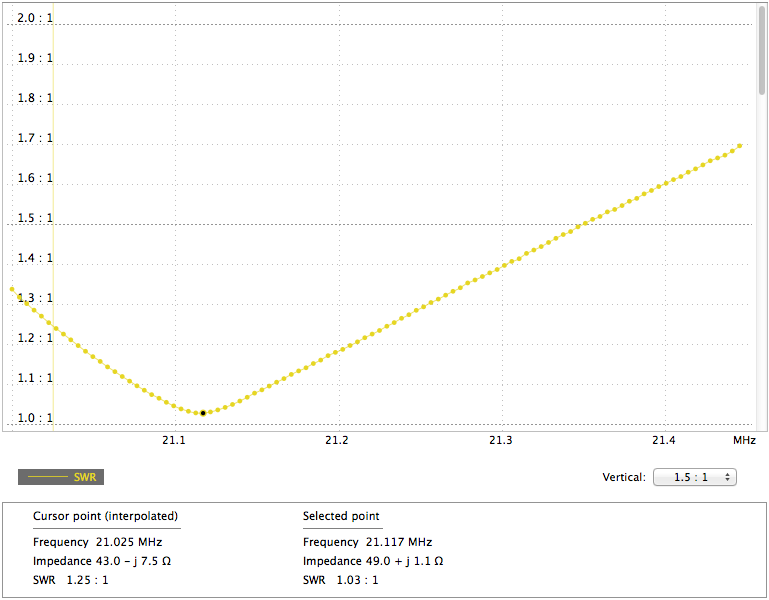Screen dimensions: 769x600
Task: Click the 1.5 : 1 SWR axis label
Action: 35,218
